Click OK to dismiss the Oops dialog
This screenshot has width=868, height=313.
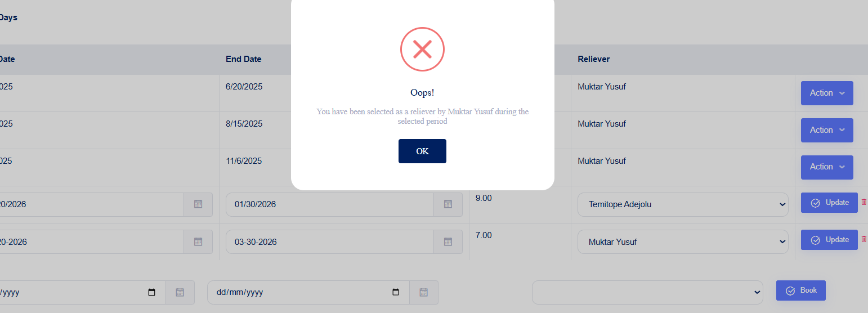click(422, 151)
